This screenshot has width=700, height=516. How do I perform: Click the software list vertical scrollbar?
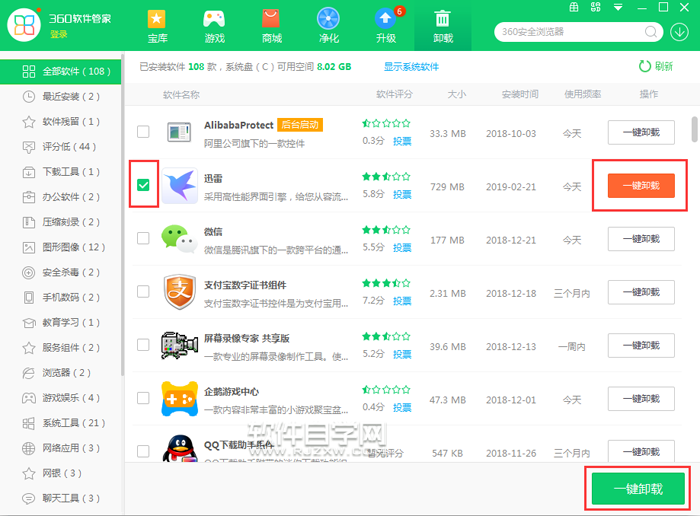695,129
